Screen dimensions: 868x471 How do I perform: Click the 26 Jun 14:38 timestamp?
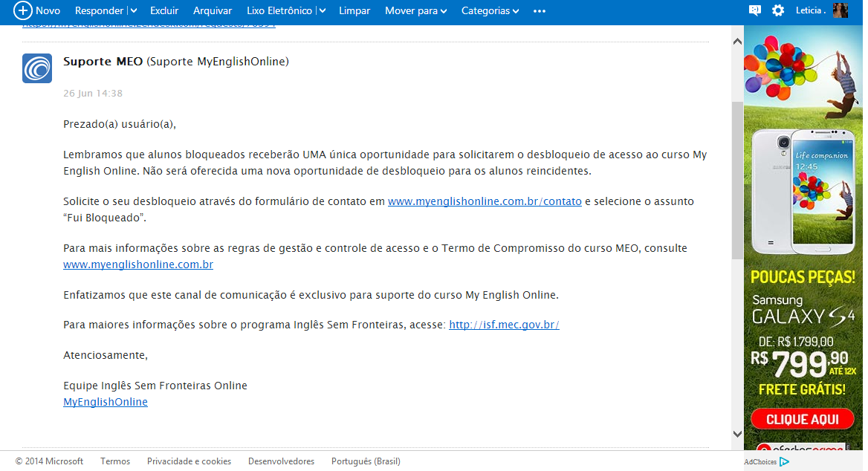click(x=93, y=94)
